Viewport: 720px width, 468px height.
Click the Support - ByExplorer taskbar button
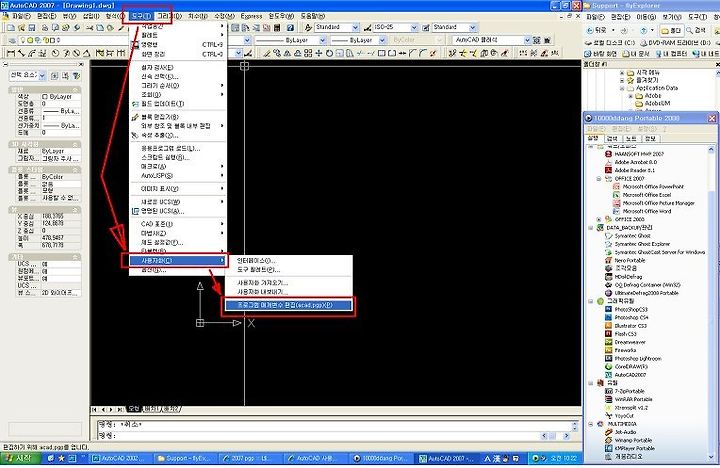coord(183,458)
